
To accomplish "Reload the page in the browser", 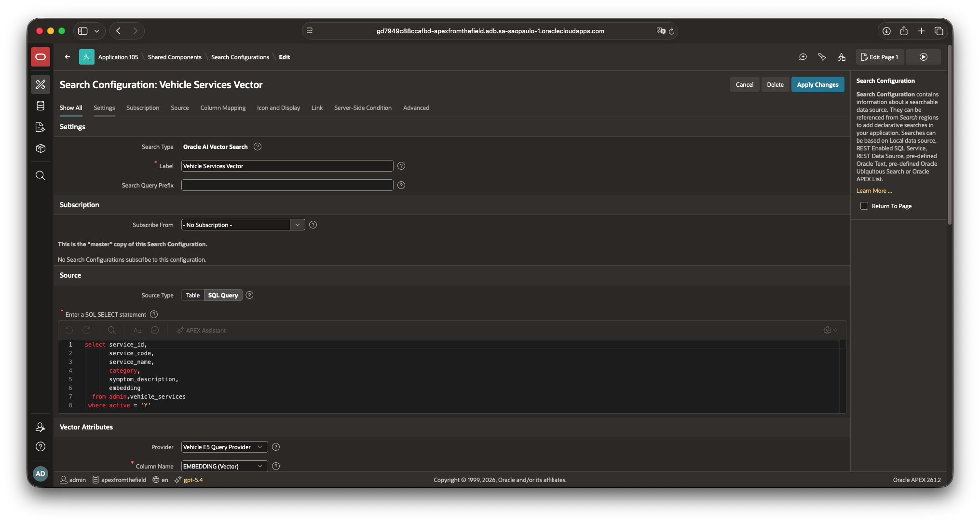I will click(x=671, y=31).
